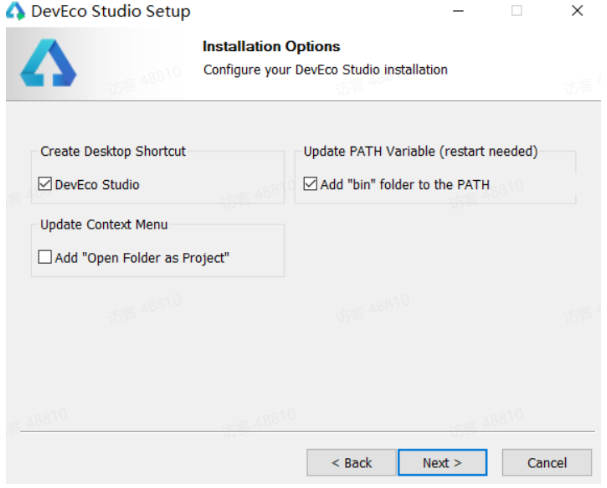607x488 pixels.
Task: Click the large DevEco logo in header
Action: (x=47, y=65)
